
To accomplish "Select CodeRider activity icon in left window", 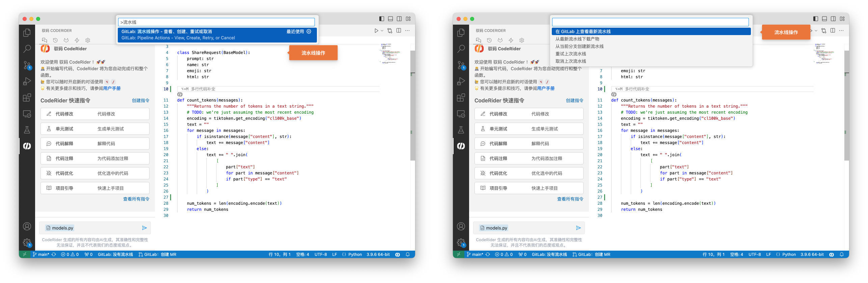I will coord(27,146).
